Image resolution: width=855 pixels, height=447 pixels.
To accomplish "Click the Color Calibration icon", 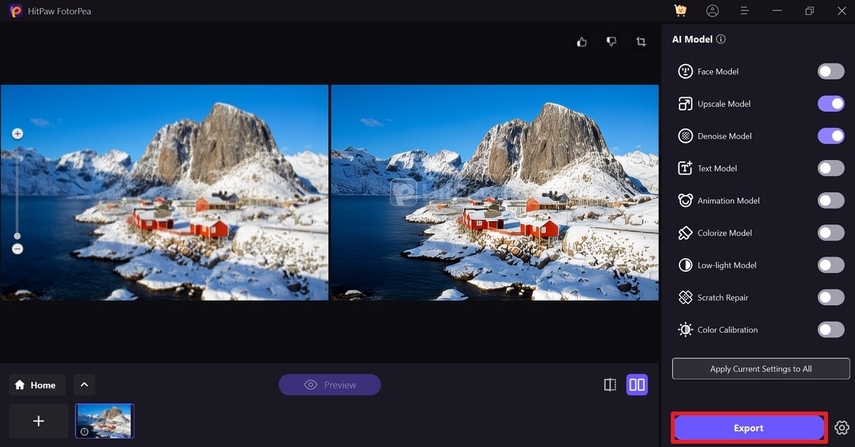I will 685,329.
